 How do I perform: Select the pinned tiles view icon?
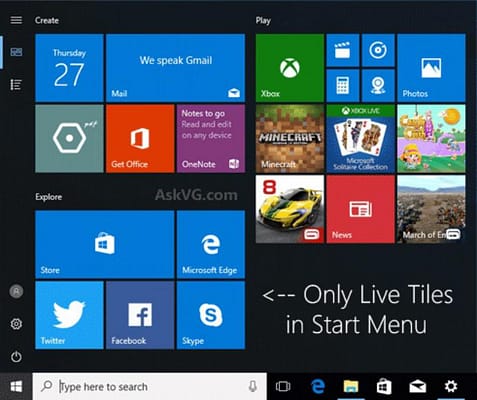pos(16,52)
